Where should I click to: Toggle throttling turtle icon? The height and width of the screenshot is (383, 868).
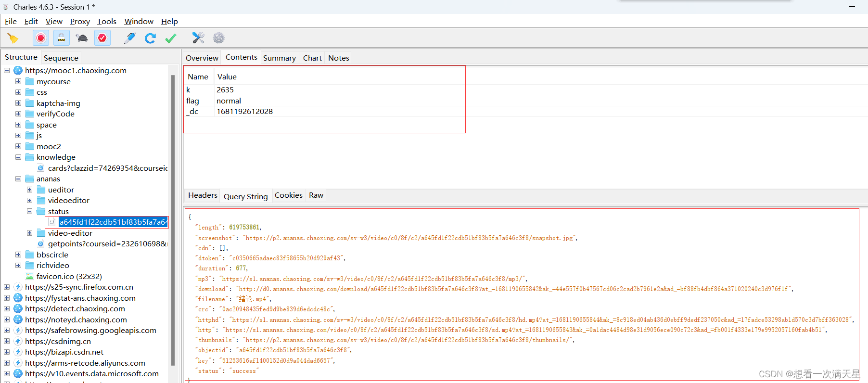82,38
